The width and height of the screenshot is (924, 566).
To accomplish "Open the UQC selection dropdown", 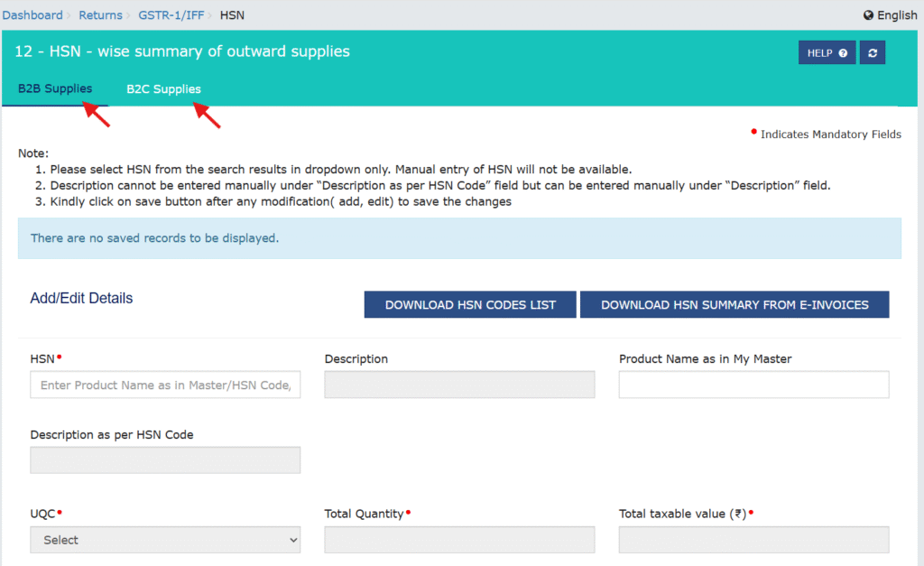I will [165, 539].
